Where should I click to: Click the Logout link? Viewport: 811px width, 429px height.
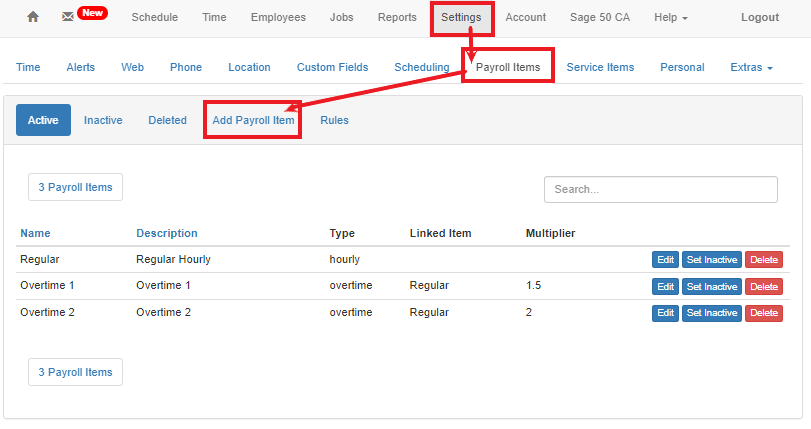760,17
